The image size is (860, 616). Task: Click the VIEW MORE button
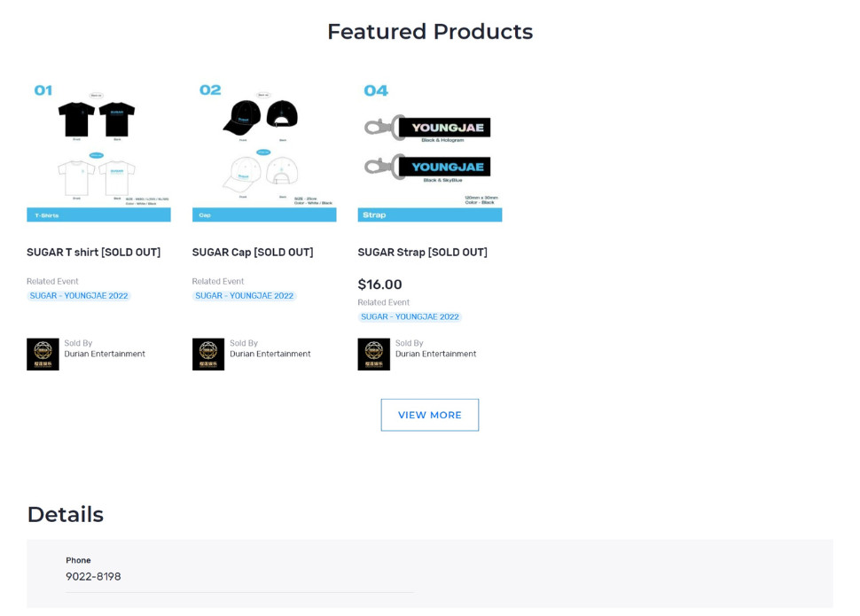(x=430, y=415)
